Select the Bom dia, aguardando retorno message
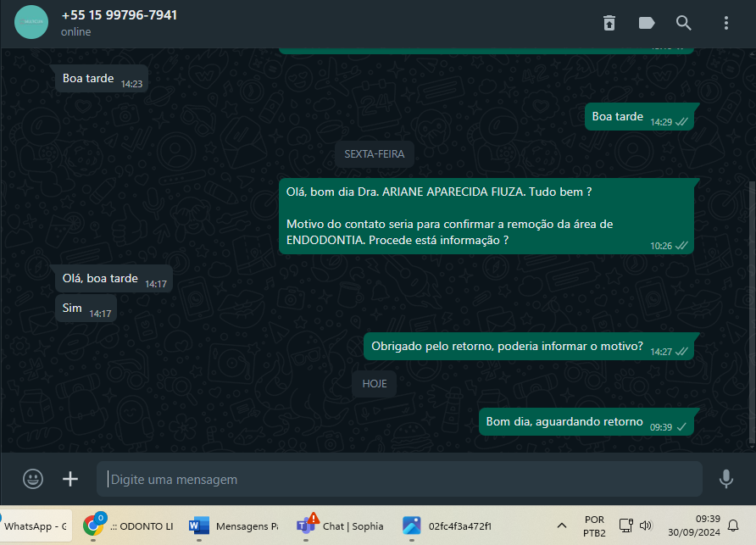This screenshot has width=756, height=545. (x=586, y=422)
